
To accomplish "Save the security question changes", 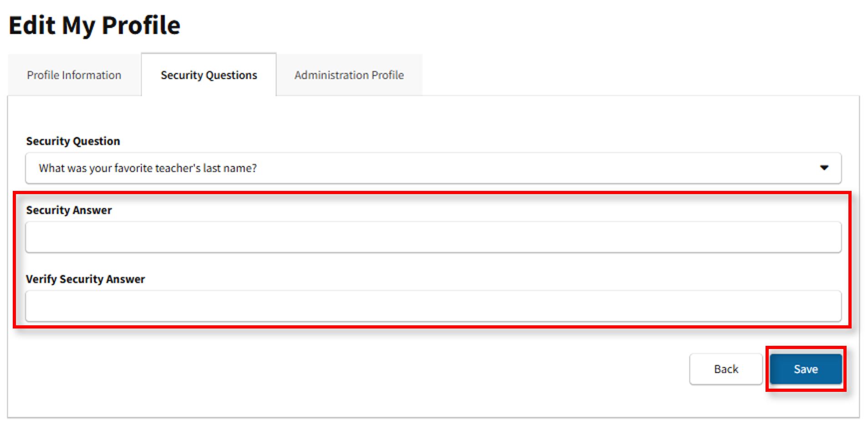I will click(x=806, y=369).
